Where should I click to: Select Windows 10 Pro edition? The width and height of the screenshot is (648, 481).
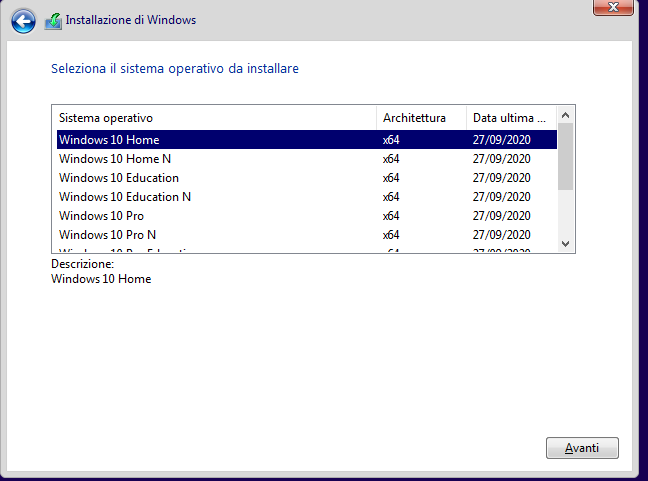[x=307, y=216]
